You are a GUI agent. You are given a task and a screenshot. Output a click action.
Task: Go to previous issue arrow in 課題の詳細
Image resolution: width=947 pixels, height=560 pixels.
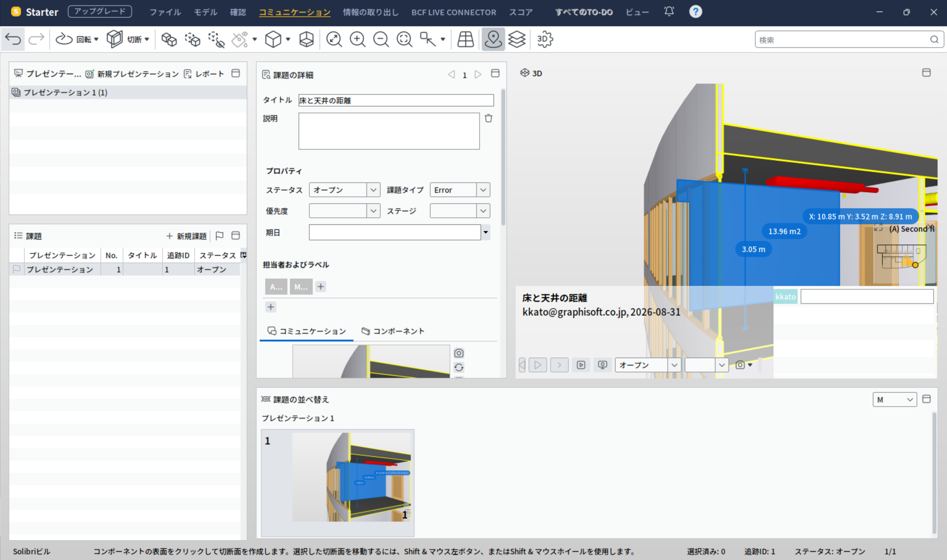click(452, 74)
